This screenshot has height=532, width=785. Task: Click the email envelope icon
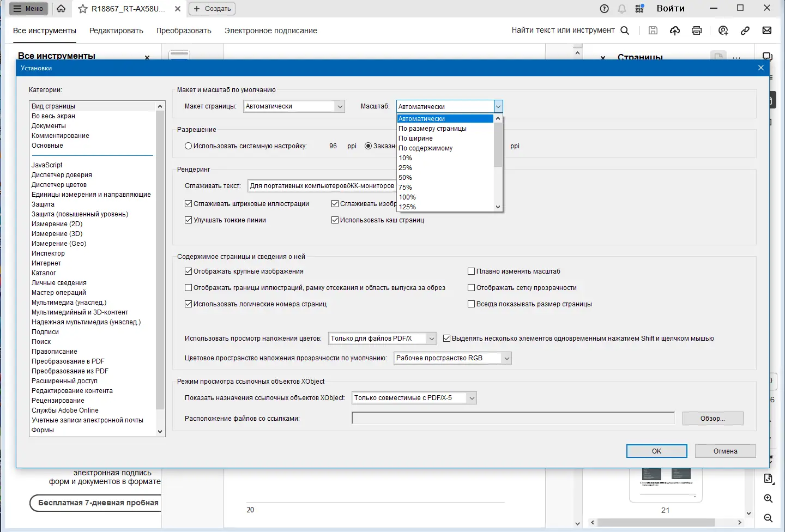[767, 31]
